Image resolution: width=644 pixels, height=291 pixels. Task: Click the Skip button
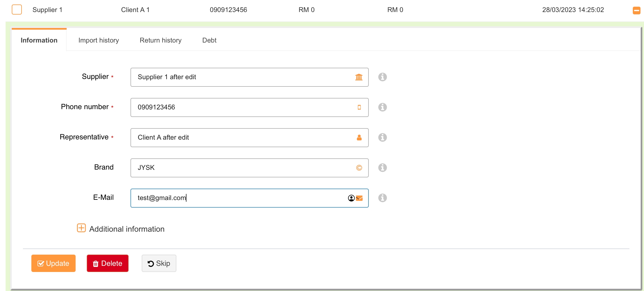click(x=159, y=263)
